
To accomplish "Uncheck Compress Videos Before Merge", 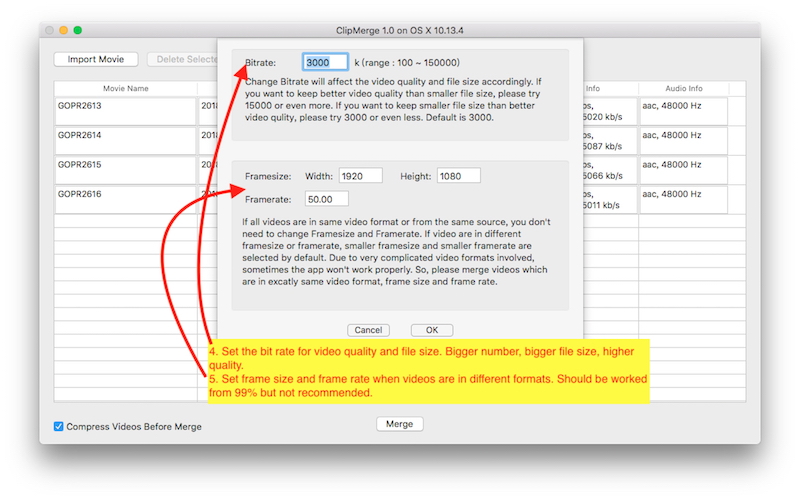I will click(x=59, y=427).
